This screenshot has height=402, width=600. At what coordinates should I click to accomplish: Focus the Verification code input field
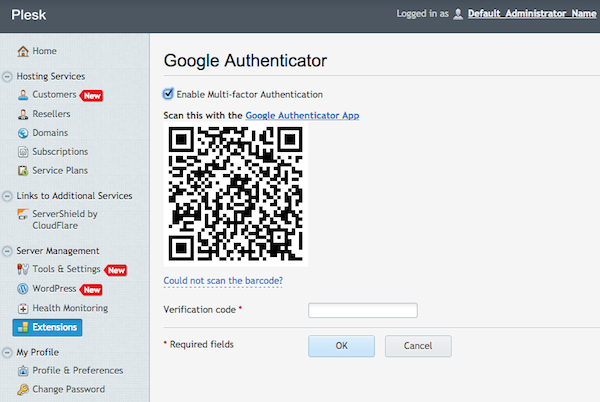click(363, 310)
